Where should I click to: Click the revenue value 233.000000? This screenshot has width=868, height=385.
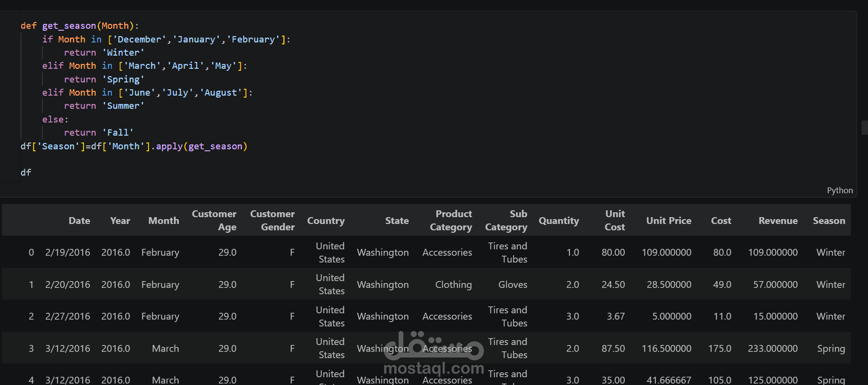click(x=773, y=348)
